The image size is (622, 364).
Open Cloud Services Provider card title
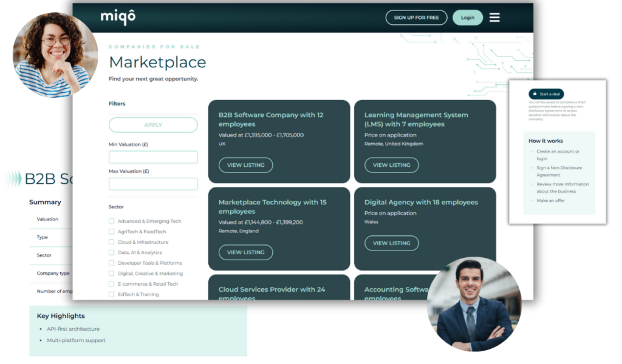click(x=272, y=294)
